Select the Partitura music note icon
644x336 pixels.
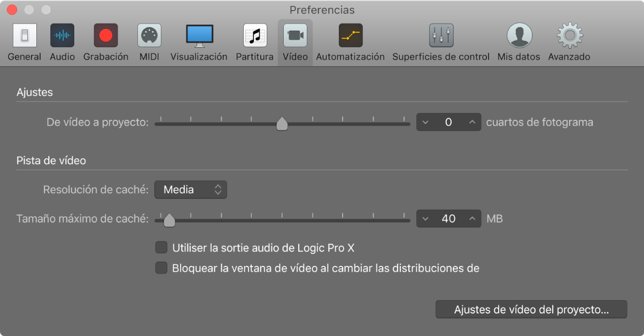click(x=255, y=36)
